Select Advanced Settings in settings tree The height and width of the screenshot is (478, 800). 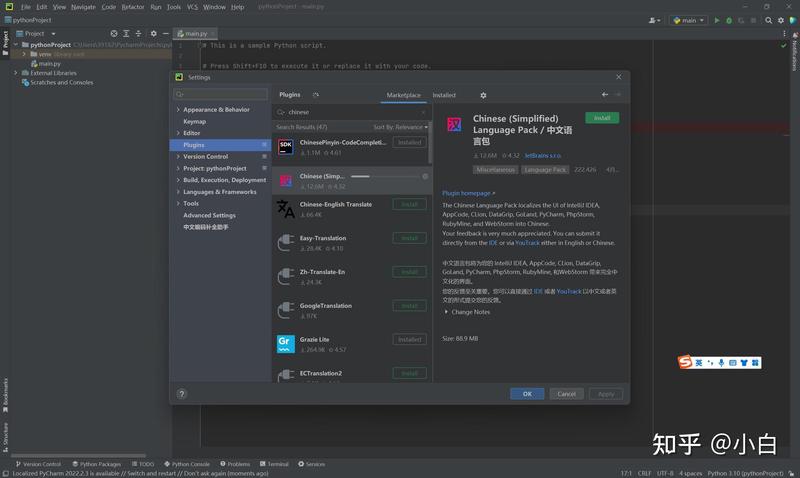209,215
